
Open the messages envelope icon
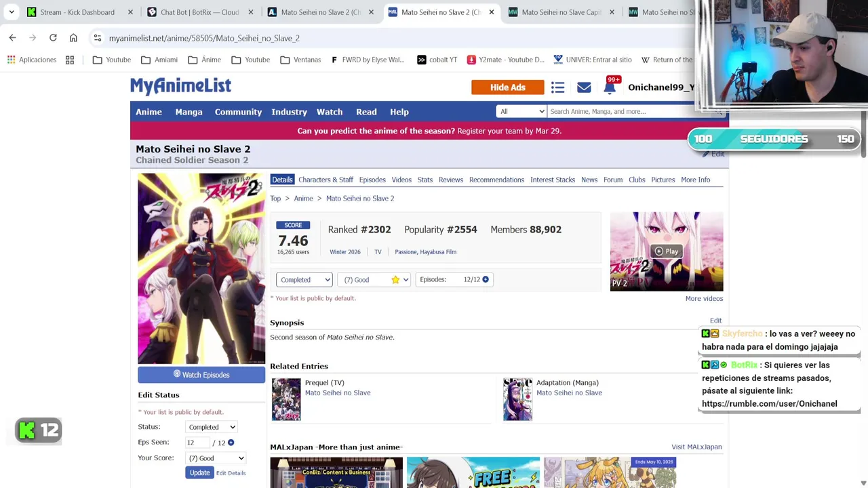584,87
